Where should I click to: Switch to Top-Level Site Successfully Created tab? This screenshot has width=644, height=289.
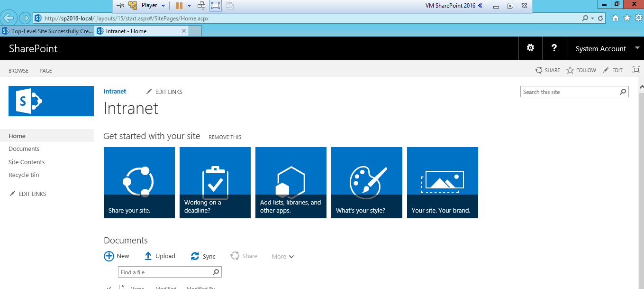47,31
